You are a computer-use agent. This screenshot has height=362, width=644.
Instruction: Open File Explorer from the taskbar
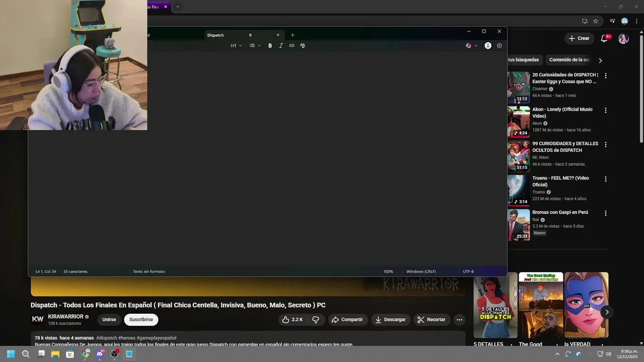pos(55,354)
